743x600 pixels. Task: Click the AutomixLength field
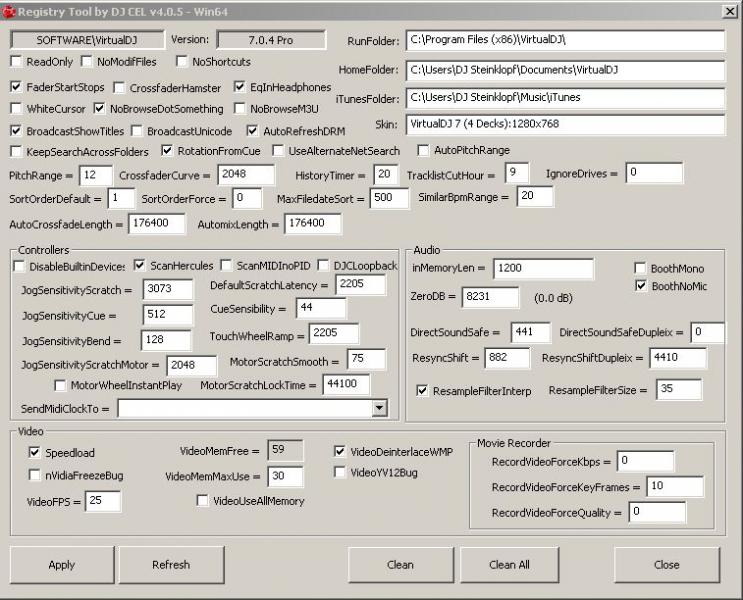coord(313,224)
